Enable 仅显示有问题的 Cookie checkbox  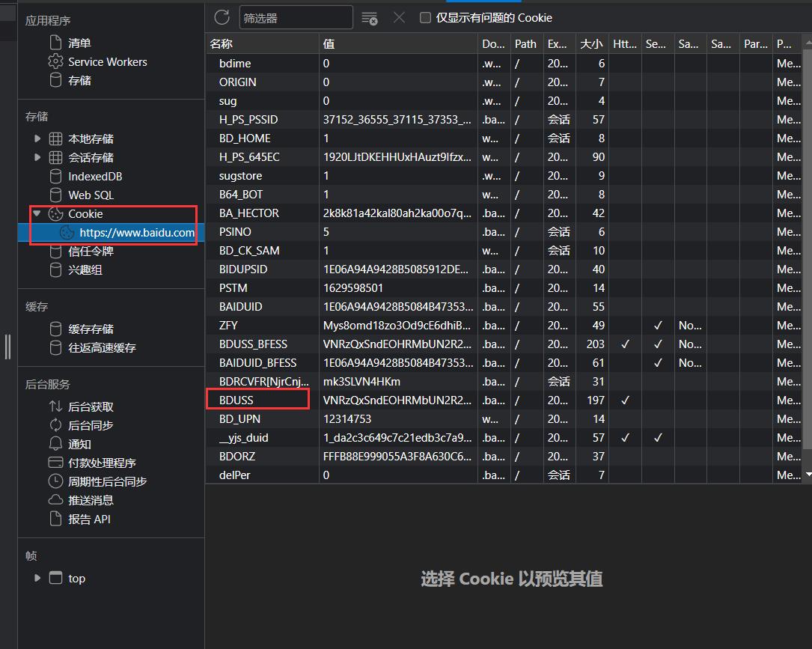425,18
